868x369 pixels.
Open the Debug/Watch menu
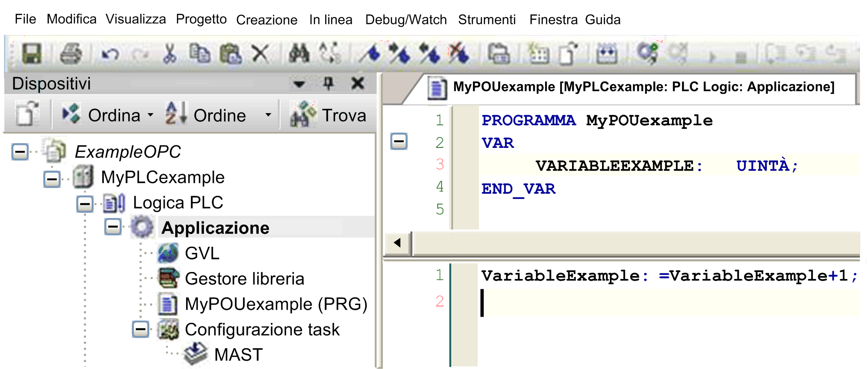406,20
